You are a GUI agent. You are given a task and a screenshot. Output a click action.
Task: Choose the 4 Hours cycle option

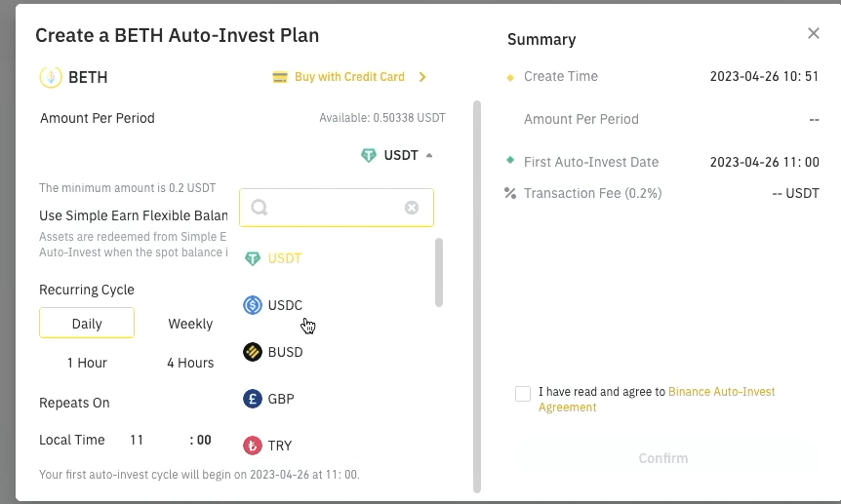190,363
